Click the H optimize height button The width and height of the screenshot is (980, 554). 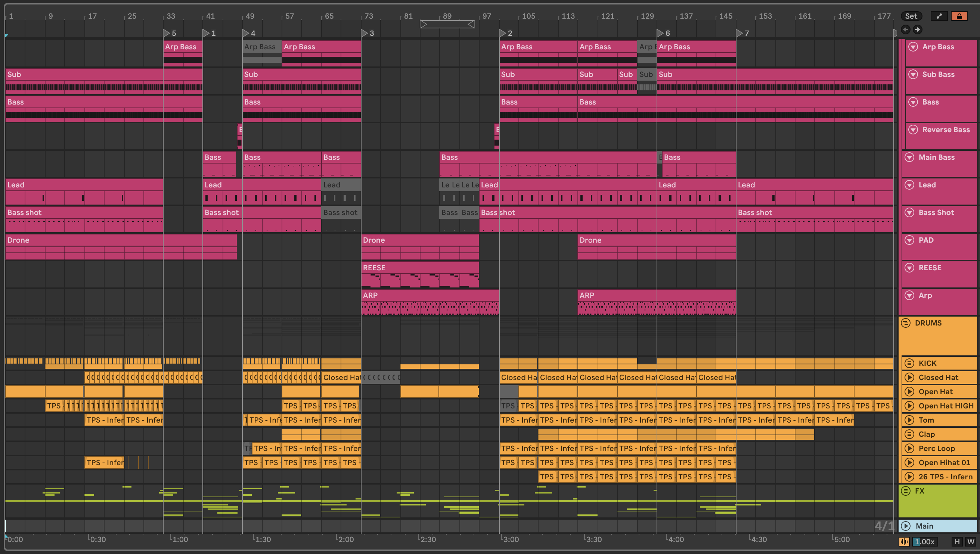click(957, 541)
